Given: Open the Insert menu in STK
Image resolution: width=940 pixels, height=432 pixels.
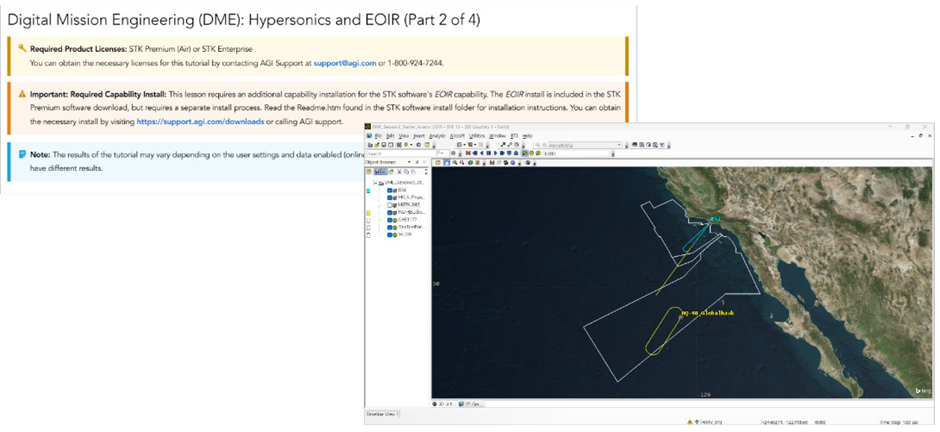Looking at the screenshot, I should (x=419, y=136).
